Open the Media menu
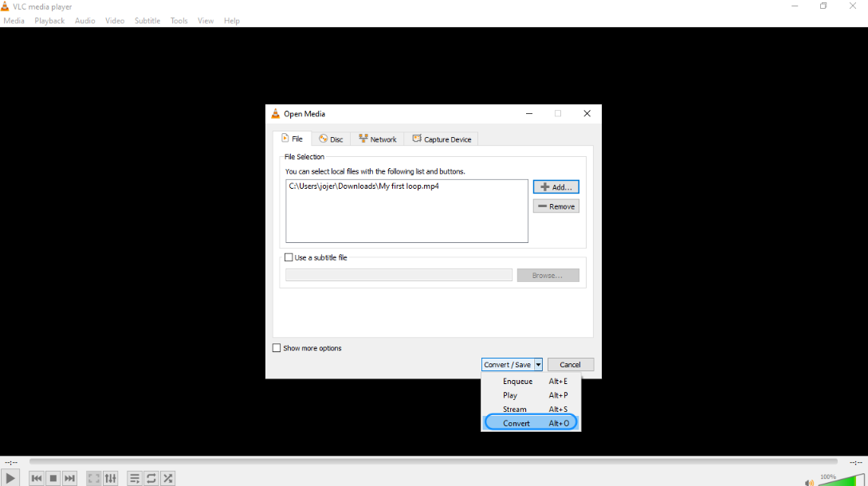This screenshot has width=868, height=486. (14, 21)
